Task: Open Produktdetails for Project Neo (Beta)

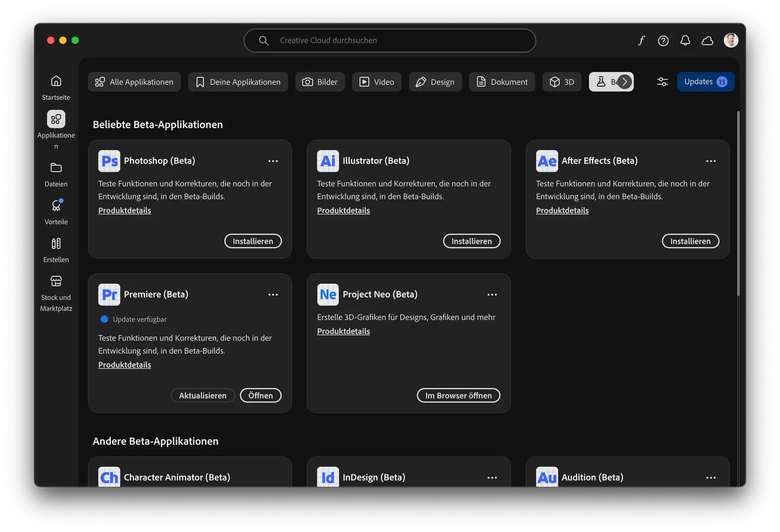Action: coord(343,331)
